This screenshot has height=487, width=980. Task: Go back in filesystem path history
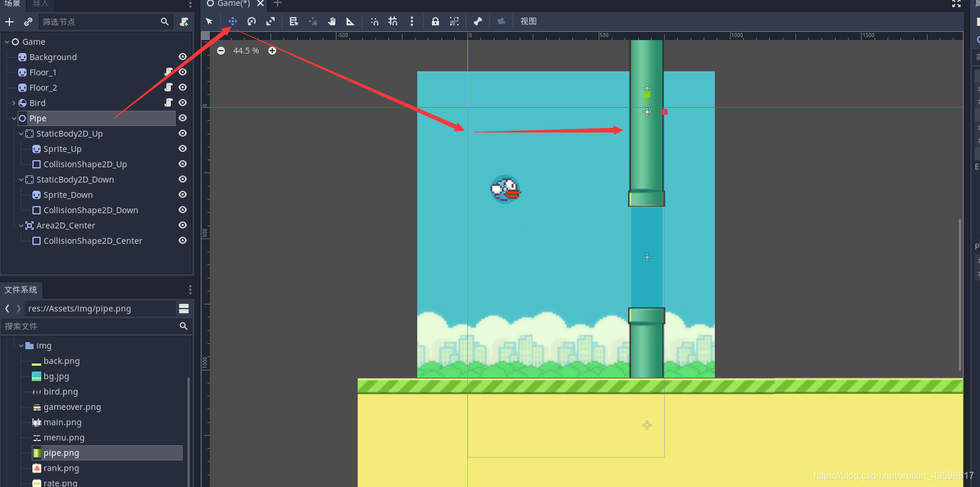click(7, 309)
